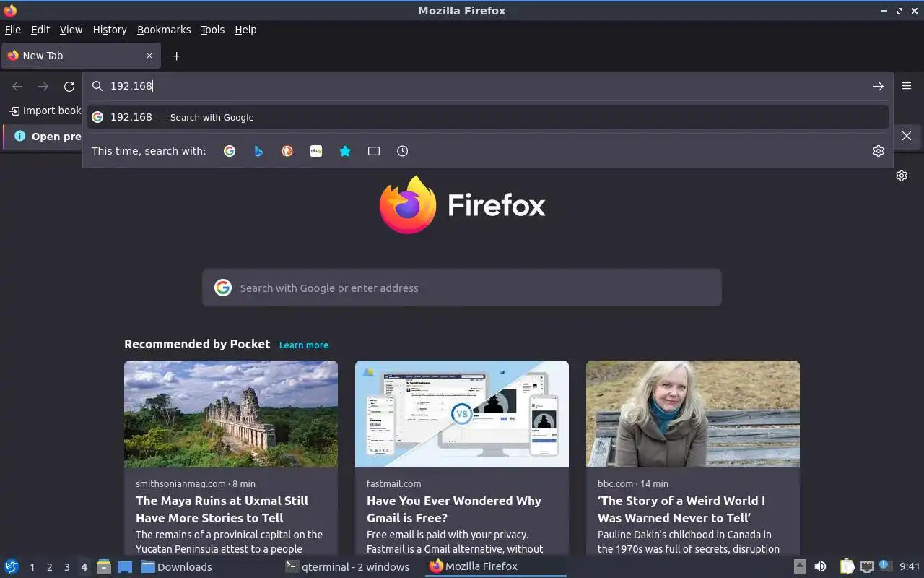Reload the current page

coord(69,86)
